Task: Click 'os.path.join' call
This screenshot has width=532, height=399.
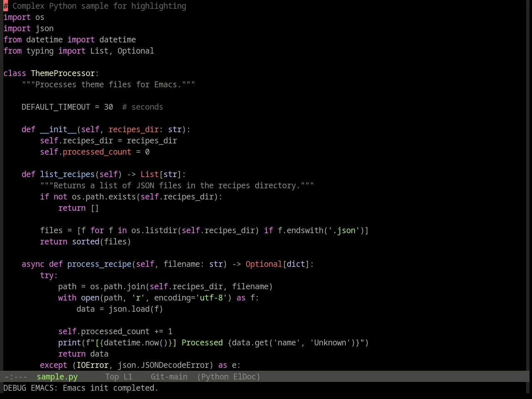Action: (118, 286)
